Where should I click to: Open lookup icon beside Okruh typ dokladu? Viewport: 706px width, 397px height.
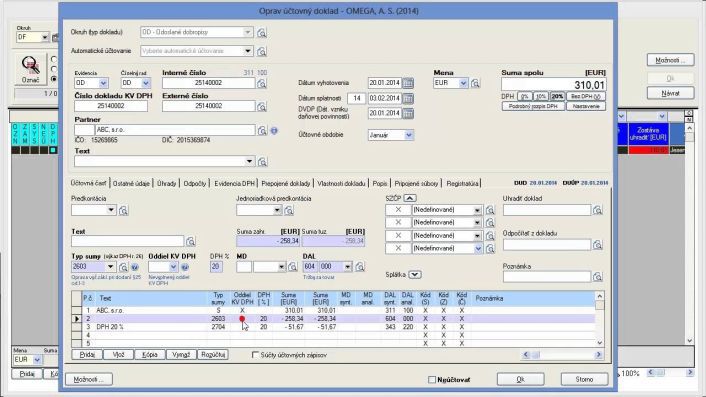(x=262, y=32)
